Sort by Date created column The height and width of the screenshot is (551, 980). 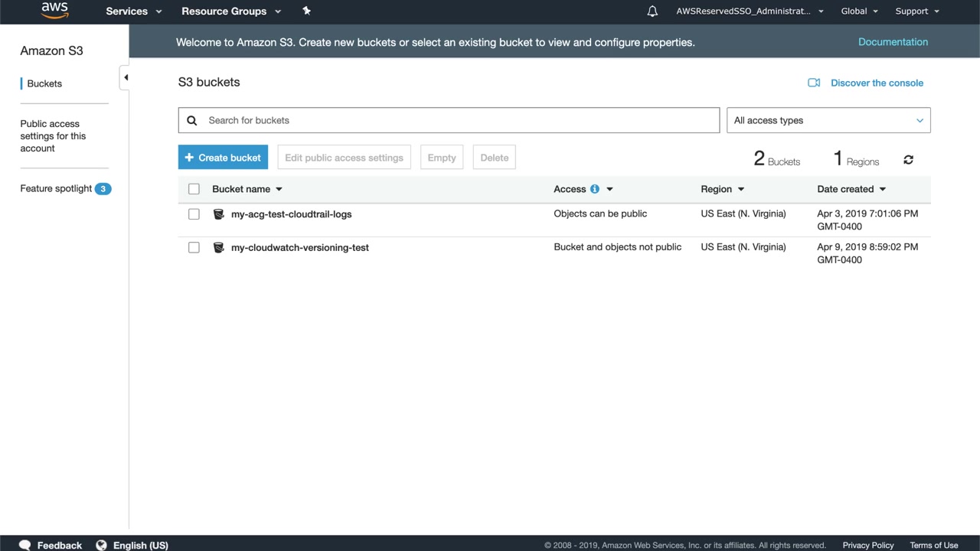point(851,189)
